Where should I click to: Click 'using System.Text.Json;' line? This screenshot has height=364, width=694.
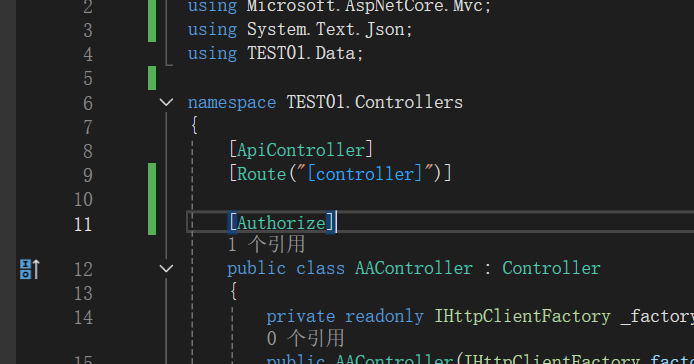point(300,30)
